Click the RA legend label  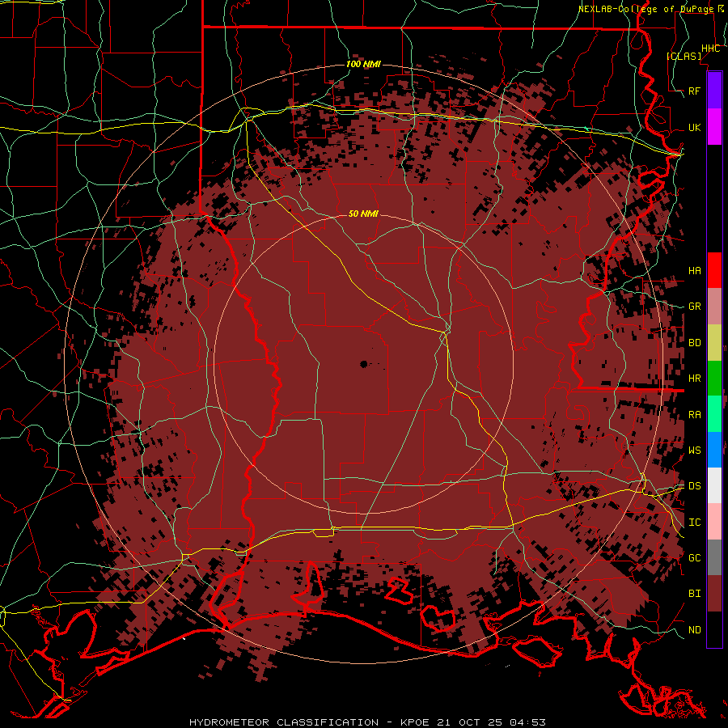(x=694, y=415)
